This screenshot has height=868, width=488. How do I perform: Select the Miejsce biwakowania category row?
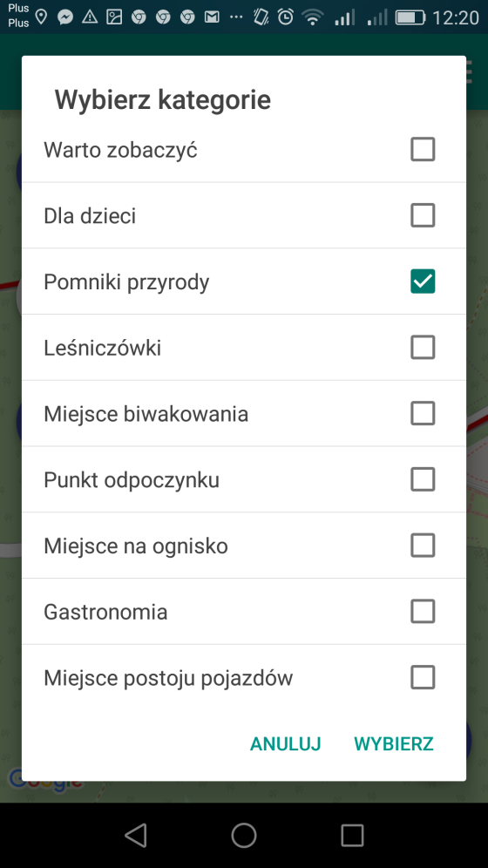click(244, 413)
